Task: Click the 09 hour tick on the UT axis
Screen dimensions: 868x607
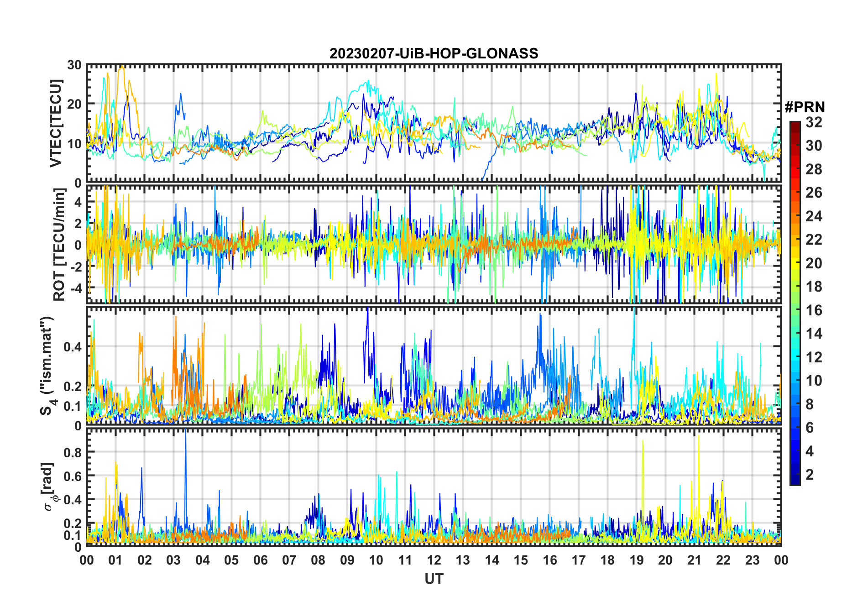Action: pos(347,560)
